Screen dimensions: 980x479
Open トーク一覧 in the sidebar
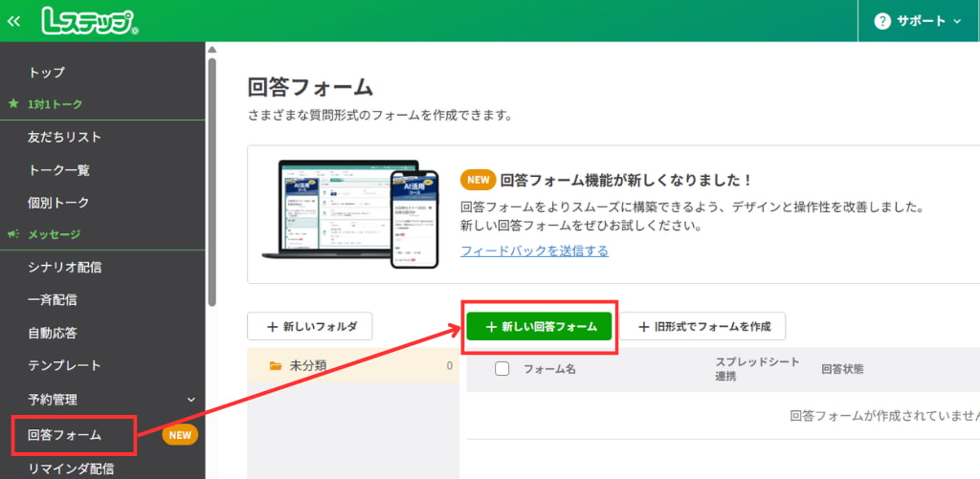(58, 170)
